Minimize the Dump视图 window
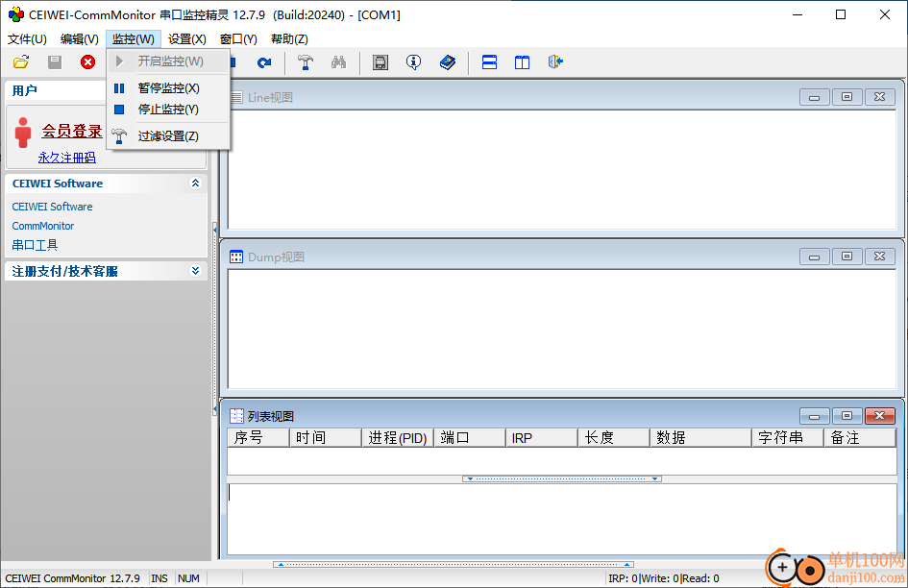This screenshot has height=588, width=908. click(x=814, y=257)
